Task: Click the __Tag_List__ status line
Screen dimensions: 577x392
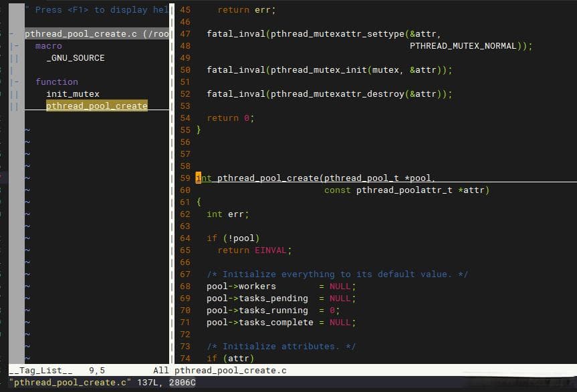Action: (41, 371)
